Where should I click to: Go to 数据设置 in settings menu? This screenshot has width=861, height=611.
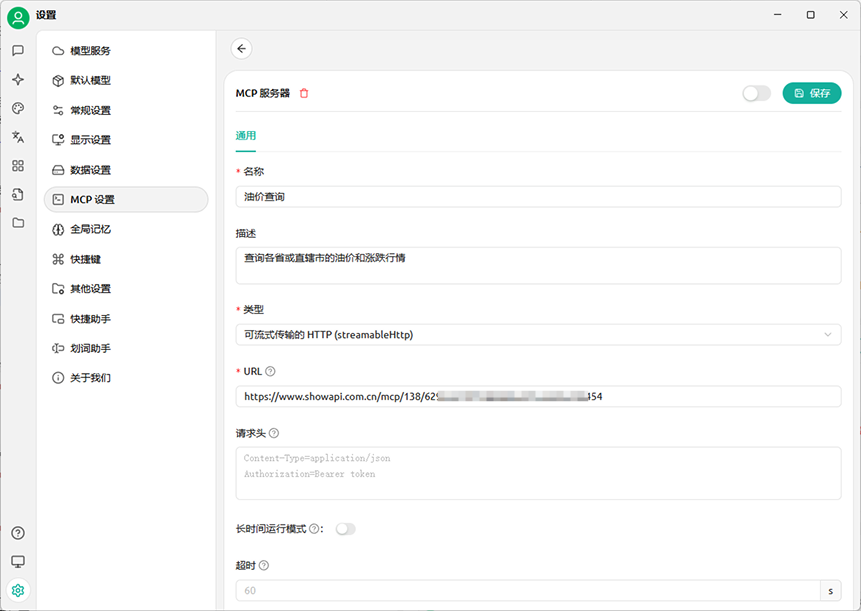click(90, 170)
